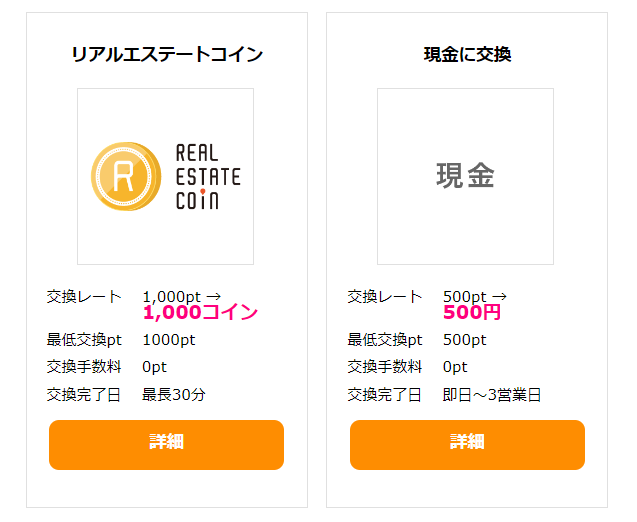Screen dimensions: 637x522
Task: Click the pink 500円 rate text
Action: [x=472, y=312]
